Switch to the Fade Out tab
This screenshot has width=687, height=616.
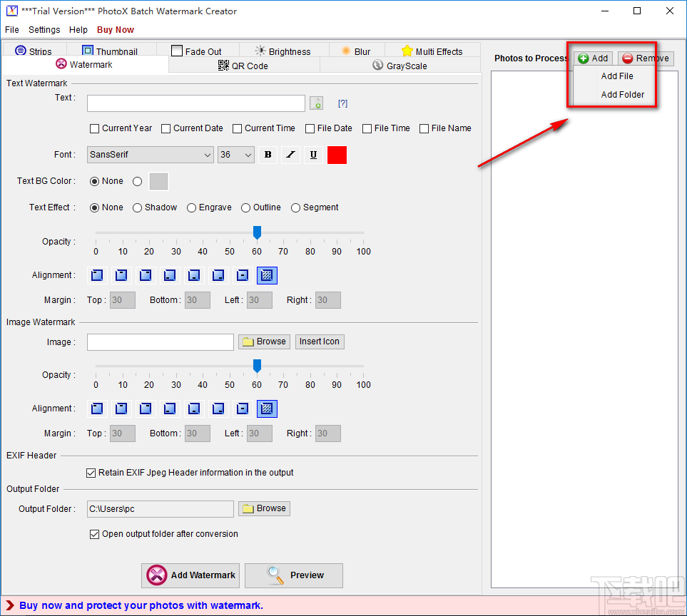pyautogui.click(x=197, y=51)
